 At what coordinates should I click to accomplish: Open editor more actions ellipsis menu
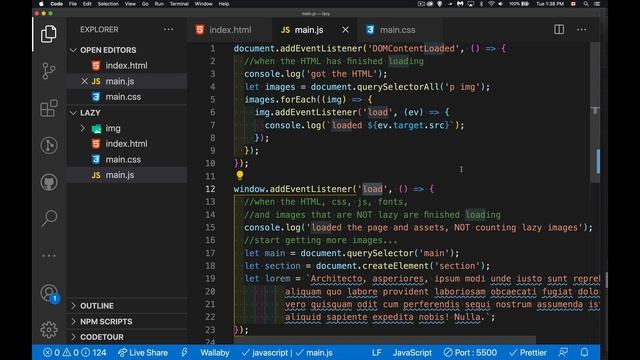click(581, 29)
